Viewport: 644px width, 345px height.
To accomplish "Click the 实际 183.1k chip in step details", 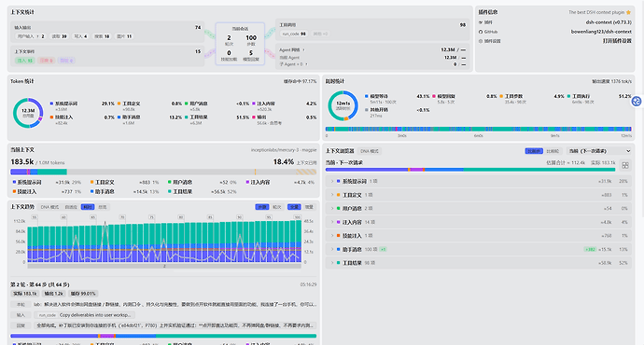I will point(24,294).
